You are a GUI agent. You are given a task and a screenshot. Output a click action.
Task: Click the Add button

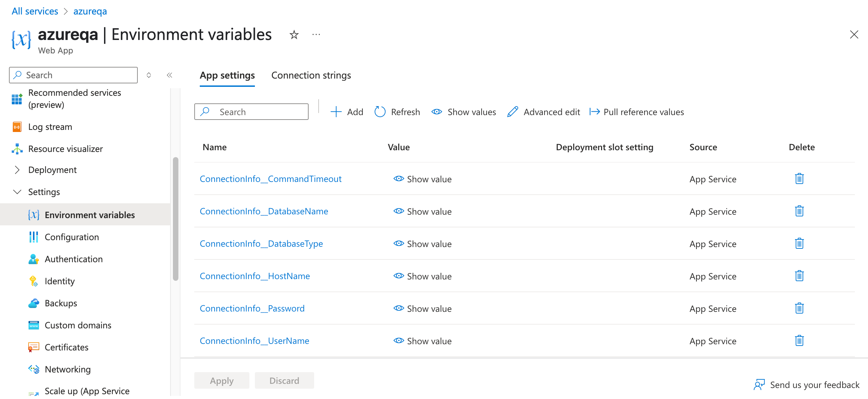pyautogui.click(x=347, y=112)
